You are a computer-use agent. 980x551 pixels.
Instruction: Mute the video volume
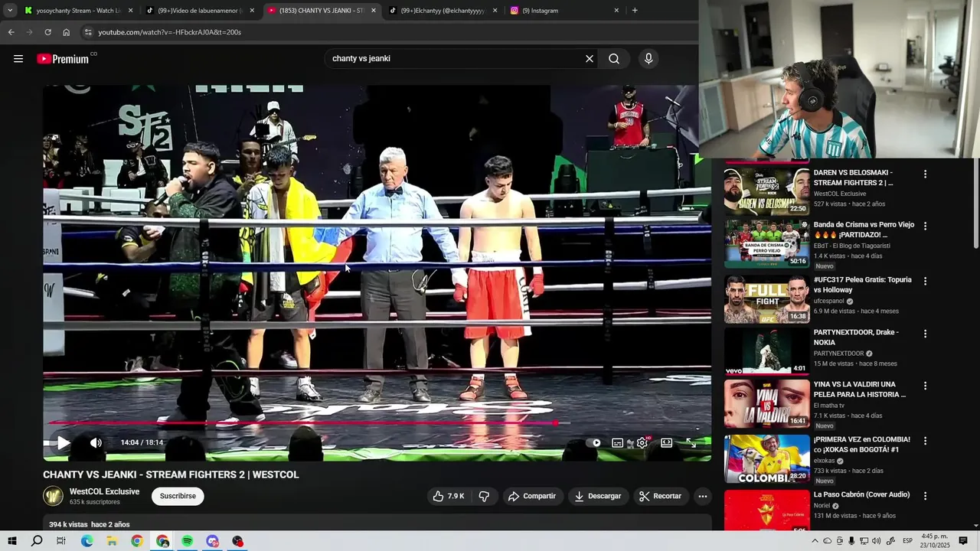coord(96,442)
